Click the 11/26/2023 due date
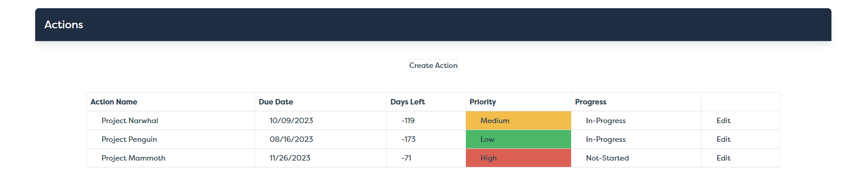 click(x=290, y=158)
